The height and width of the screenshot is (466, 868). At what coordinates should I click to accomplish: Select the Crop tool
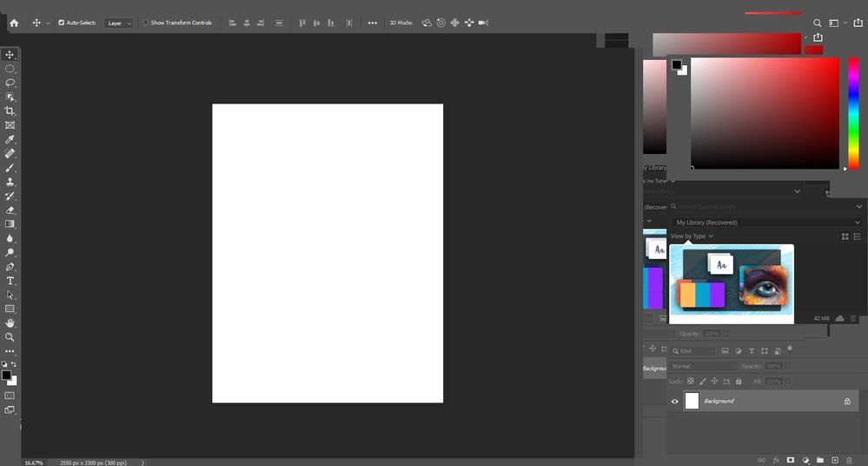[x=10, y=111]
